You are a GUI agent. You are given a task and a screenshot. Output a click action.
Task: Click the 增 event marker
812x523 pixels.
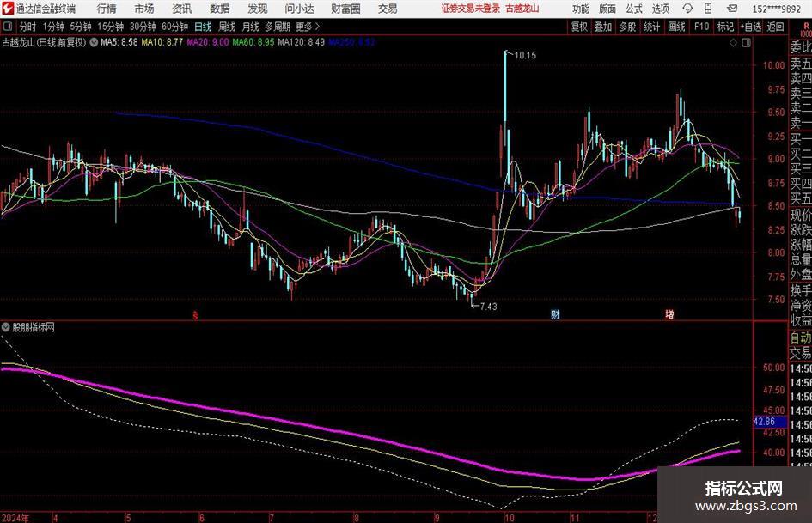coord(669,314)
